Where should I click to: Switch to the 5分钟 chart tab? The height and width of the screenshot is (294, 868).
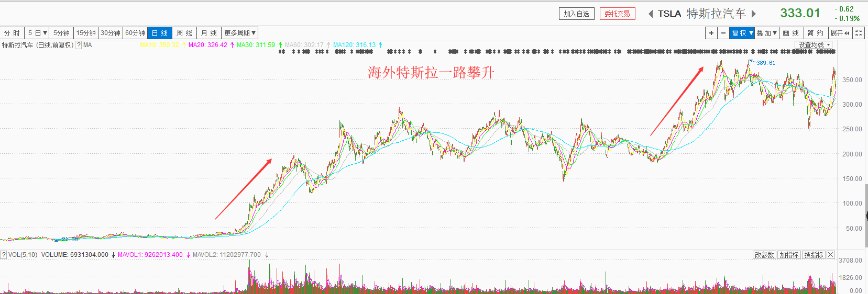pyautogui.click(x=62, y=33)
